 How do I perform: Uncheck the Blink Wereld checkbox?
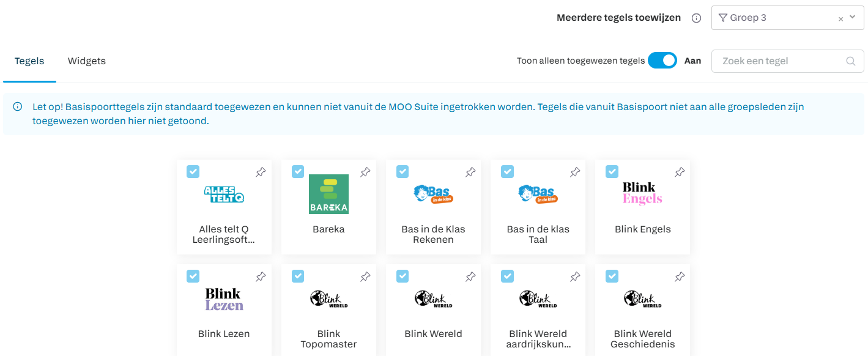click(402, 276)
